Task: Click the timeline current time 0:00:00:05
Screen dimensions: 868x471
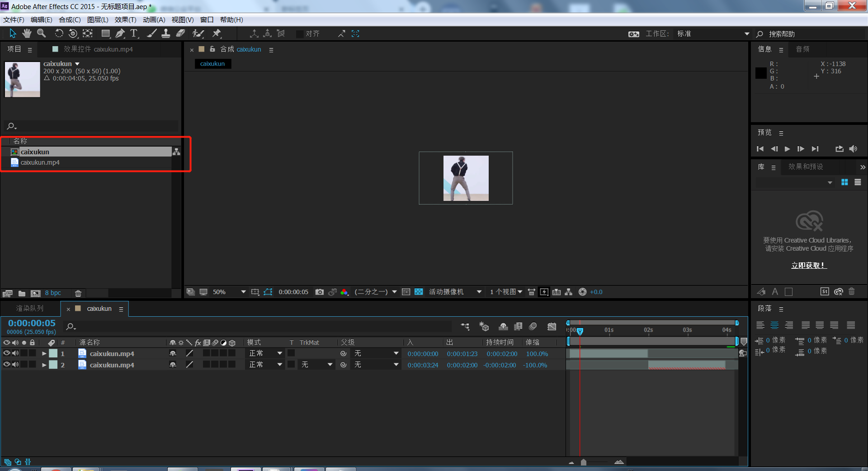Action: click(x=32, y=323)
